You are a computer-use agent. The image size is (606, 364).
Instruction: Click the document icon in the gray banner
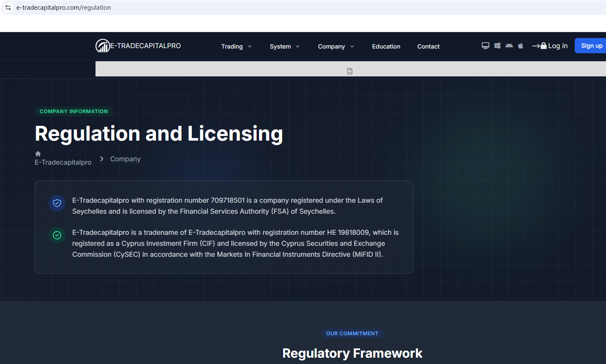pyautogui.click(x=350, y=71)
